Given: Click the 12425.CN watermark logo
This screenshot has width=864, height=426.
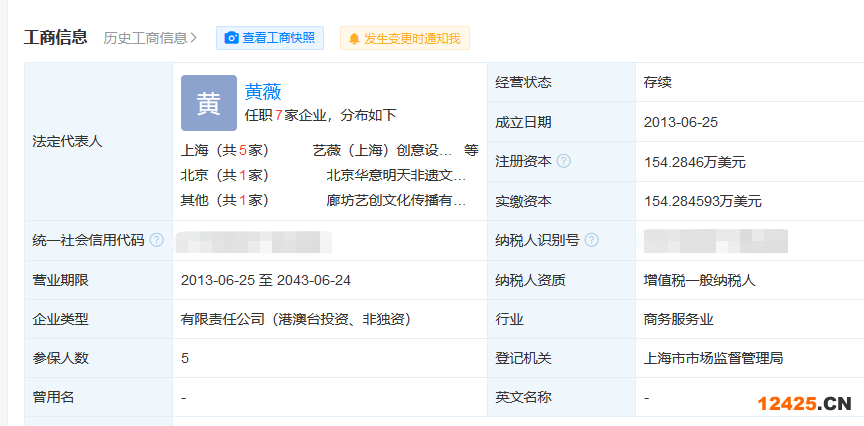Looking at the screenshot, I should click(804, 404).
